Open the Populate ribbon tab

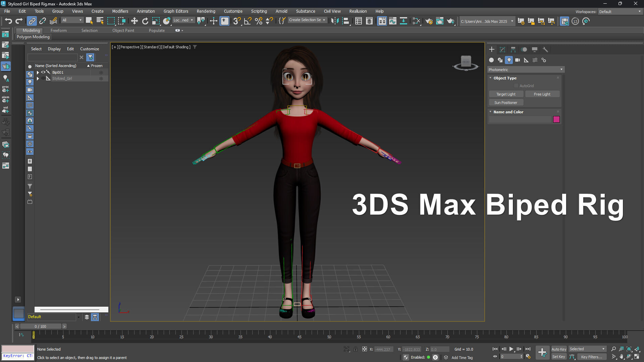157,30
